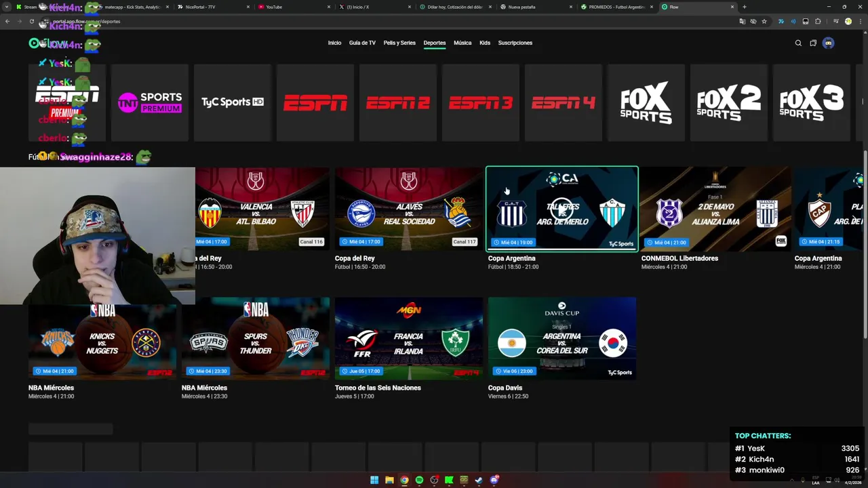
Task: Open the Chrome extensions puzzle icon
Action: click(818, 21)
